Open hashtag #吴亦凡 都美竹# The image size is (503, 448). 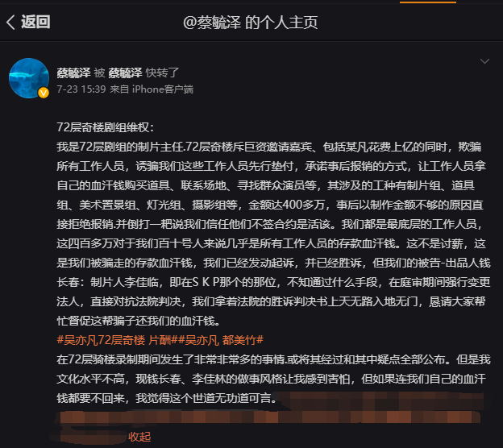coord(221,340)
